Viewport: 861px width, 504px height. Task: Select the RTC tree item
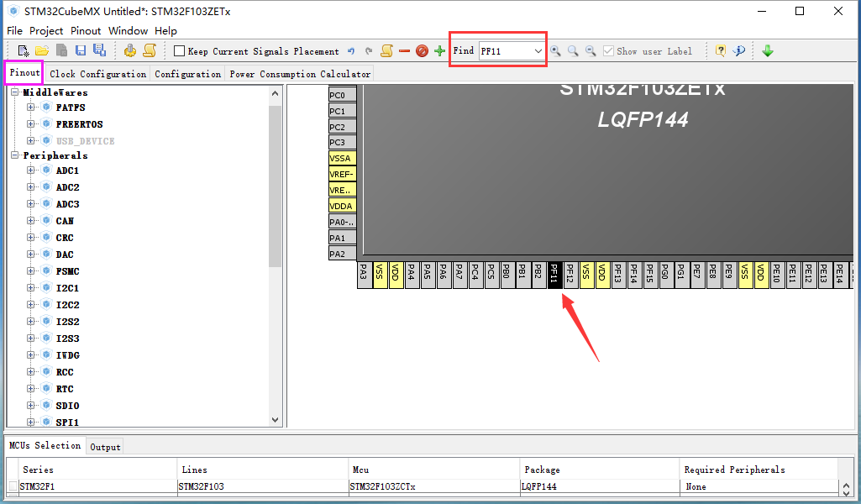64,389
